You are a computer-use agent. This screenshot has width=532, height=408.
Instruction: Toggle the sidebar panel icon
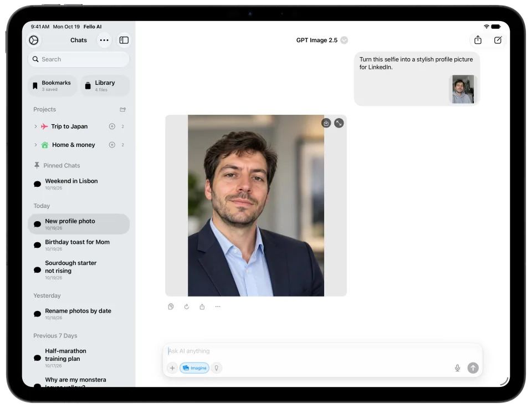(x=124, y=40)
